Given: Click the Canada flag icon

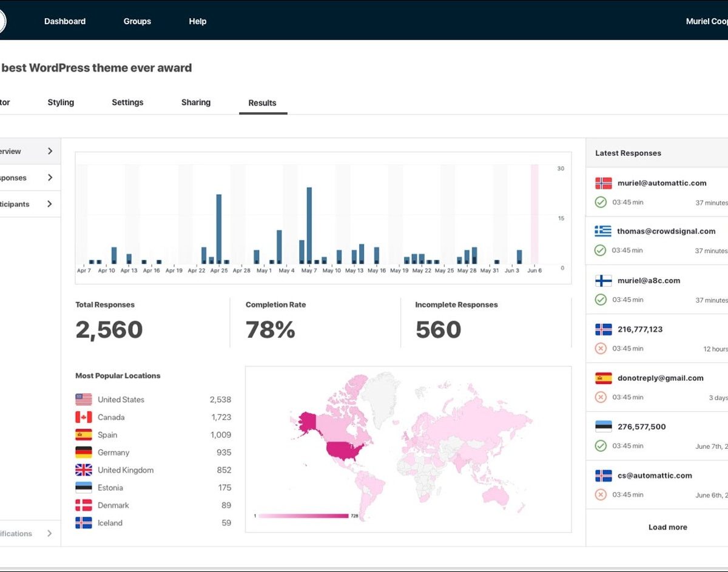Looking at the screenshot, I should (83, 417).
